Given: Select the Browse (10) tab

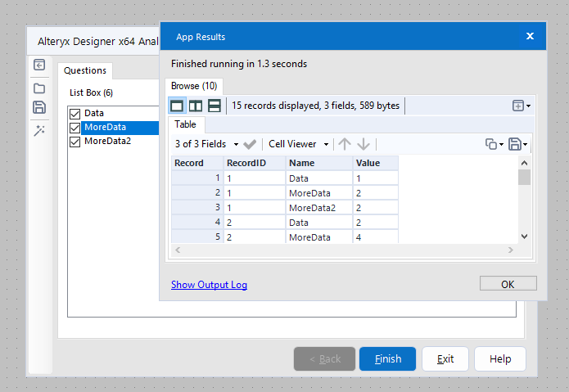Looking at the screenshot, I should [194, 86].
